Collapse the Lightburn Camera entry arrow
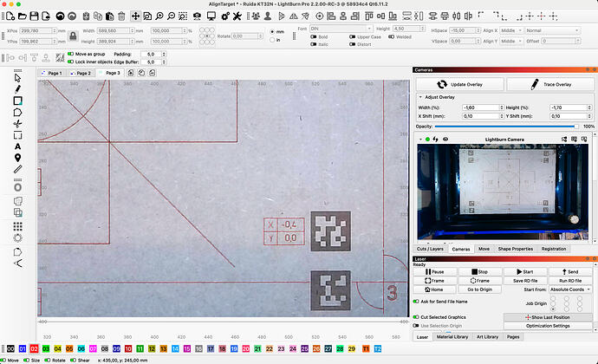 tap(420, 140)
